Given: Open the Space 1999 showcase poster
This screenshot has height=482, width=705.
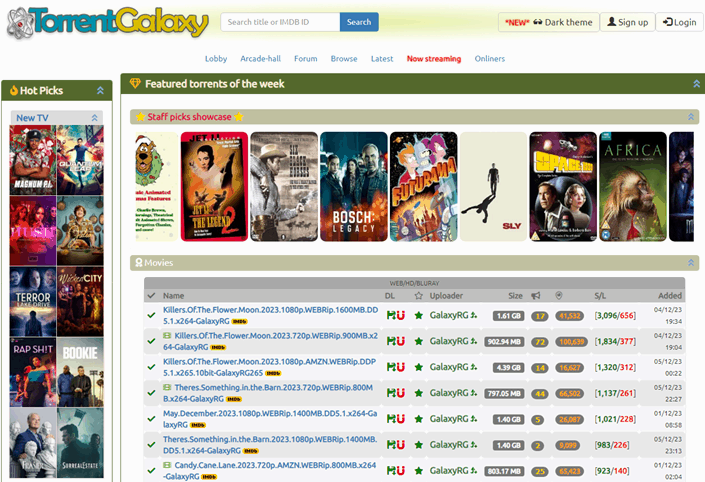Looking at the screenshot, I should click(x=563, y=187).
